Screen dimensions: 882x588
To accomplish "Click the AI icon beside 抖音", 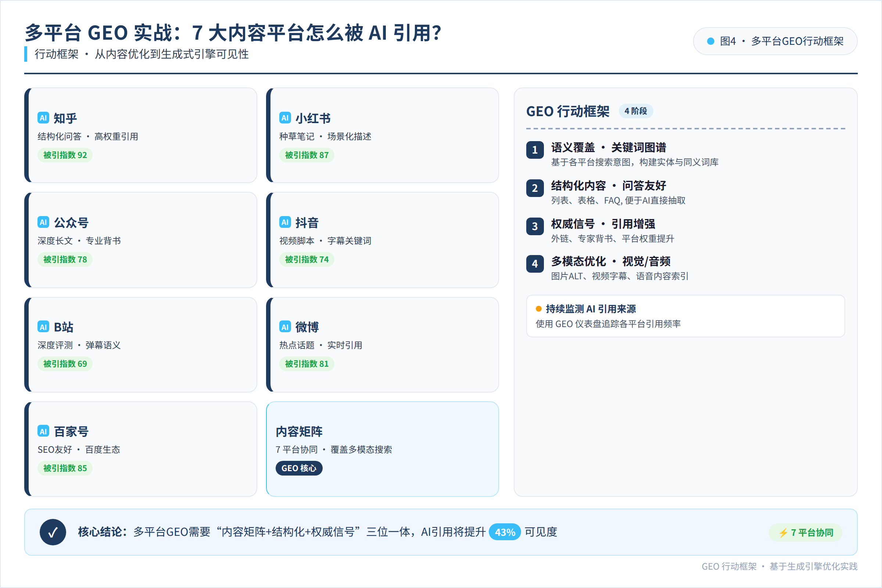I will point(285,222).
